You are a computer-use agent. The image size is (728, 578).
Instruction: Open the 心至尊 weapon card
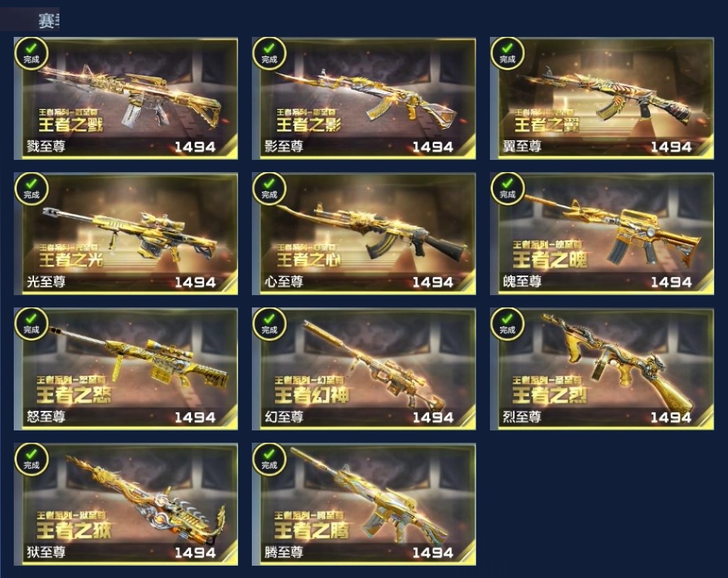364,234
